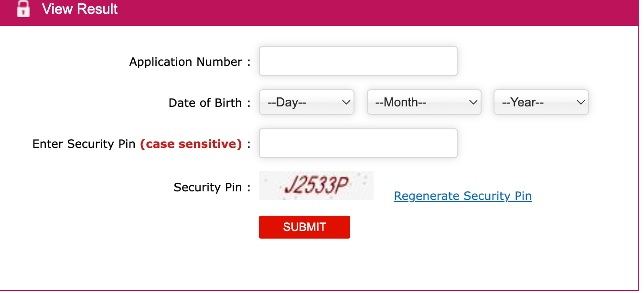Focus the Enter Security Pin text box

tap(358, 143)
